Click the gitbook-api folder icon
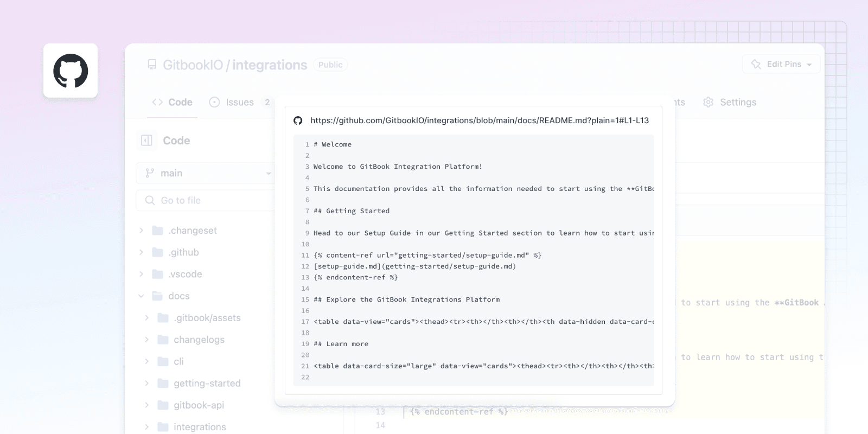The image size is (868, 434). [x=163, y=405]
